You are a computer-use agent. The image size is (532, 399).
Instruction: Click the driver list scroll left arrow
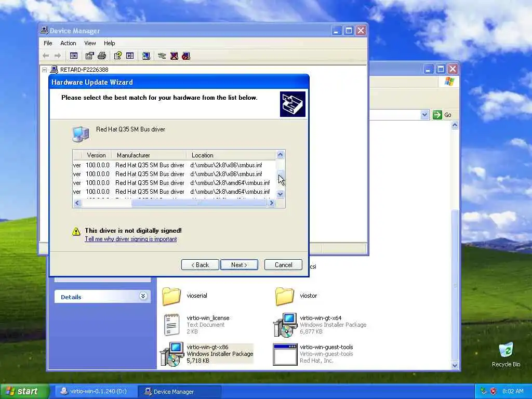(77, 203)
